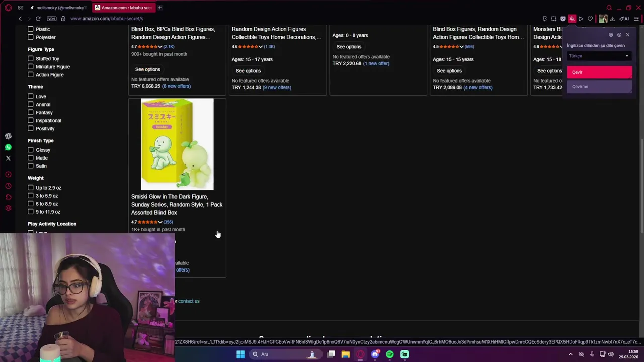Expand rating breakdown for Smiski 4.7 stars

click(160, 222)
